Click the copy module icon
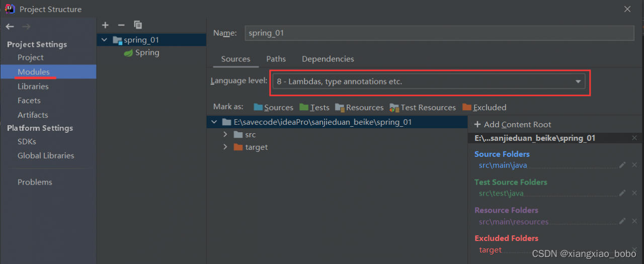The height and width of the screenshot is (264, 644). point(138,25)
